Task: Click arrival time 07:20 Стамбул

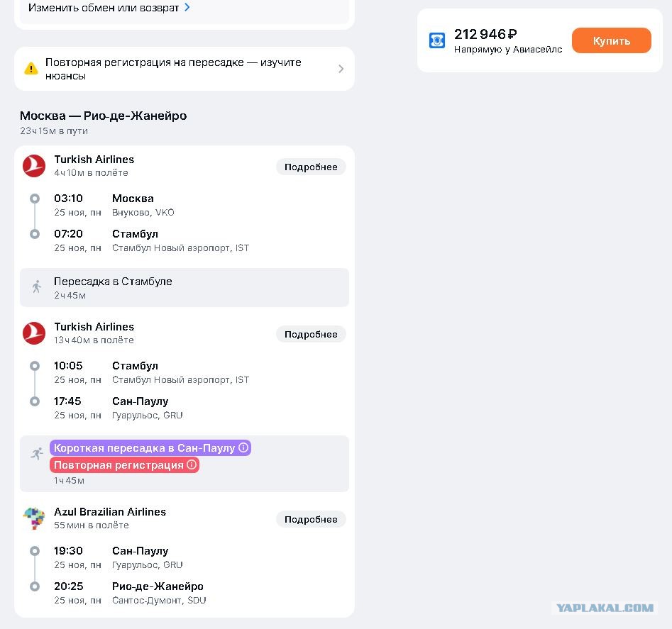Action: (69, 234)
